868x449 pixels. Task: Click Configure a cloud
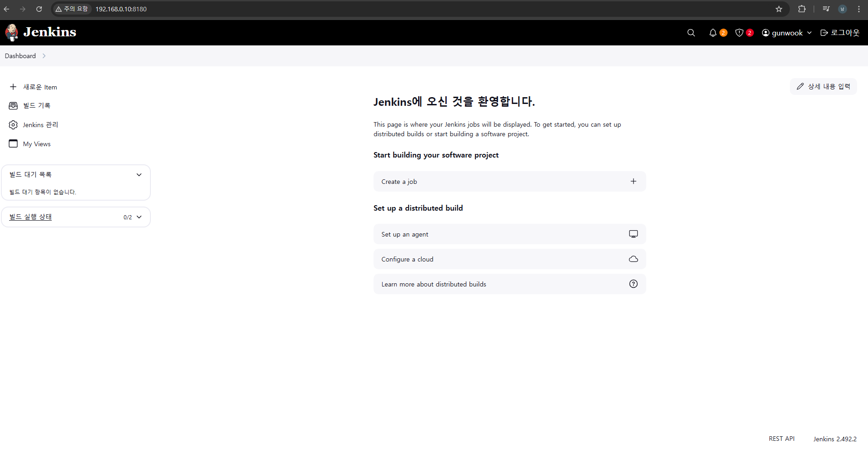[x=509, y=259]
